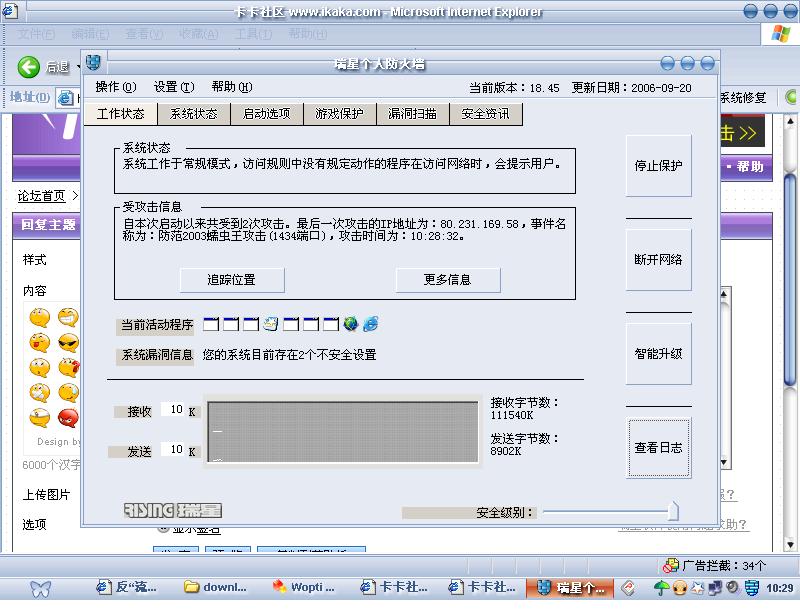The image size is (800, 614).
Task: Switch to the 启动选项 tab
Action: point(267,114)
